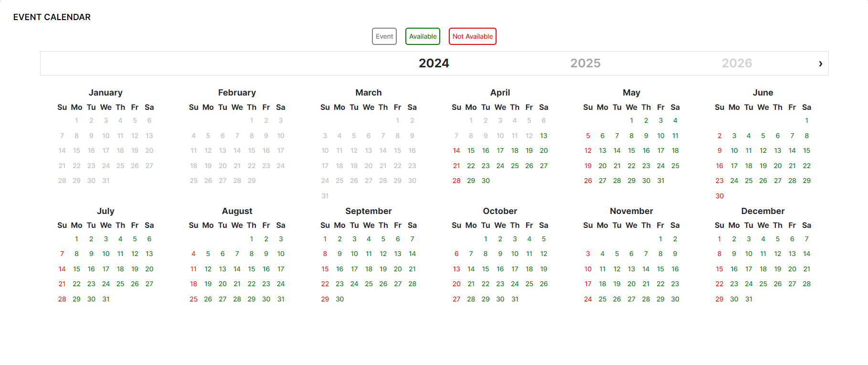The image size is (868, 365).
Task: Switch to the 2026 year tab
Action: [x=737, y=64]
